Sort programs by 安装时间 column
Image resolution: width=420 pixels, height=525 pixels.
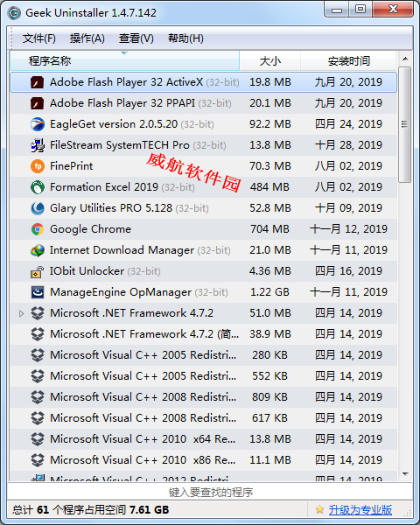[348, 61]
